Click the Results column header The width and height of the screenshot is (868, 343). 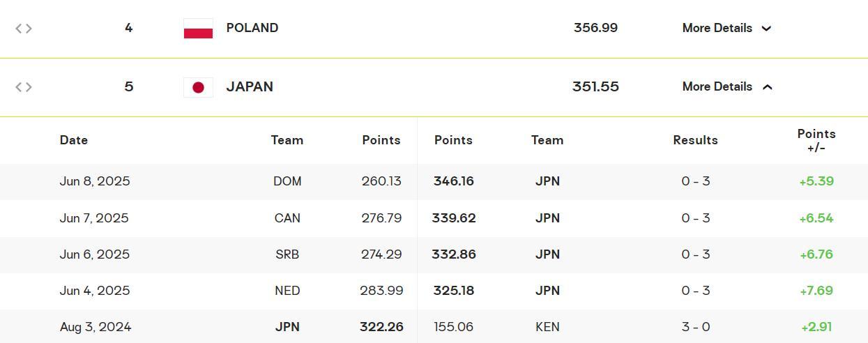tap(695, 140)
